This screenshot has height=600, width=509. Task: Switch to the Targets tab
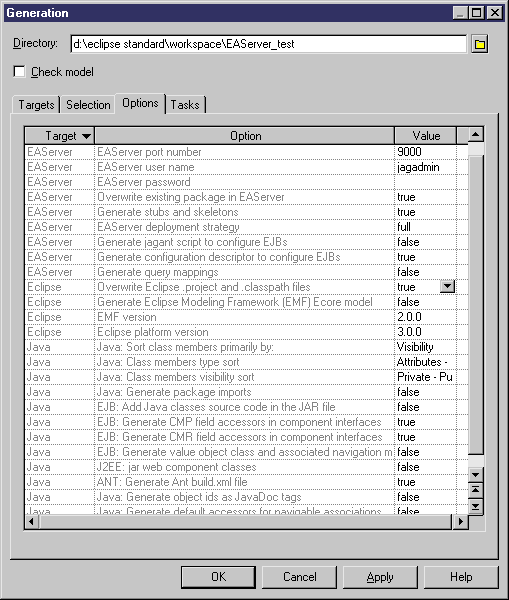click(x=36, y=104)
